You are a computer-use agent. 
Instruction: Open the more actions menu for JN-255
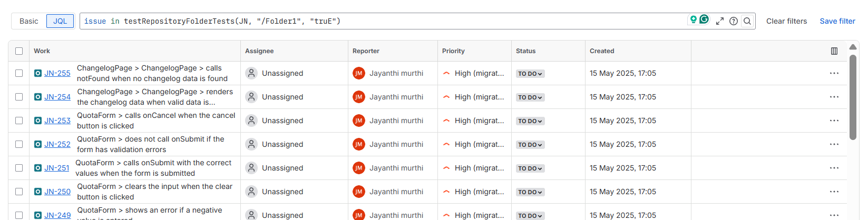pyautogui.click(x=834, y=73)
